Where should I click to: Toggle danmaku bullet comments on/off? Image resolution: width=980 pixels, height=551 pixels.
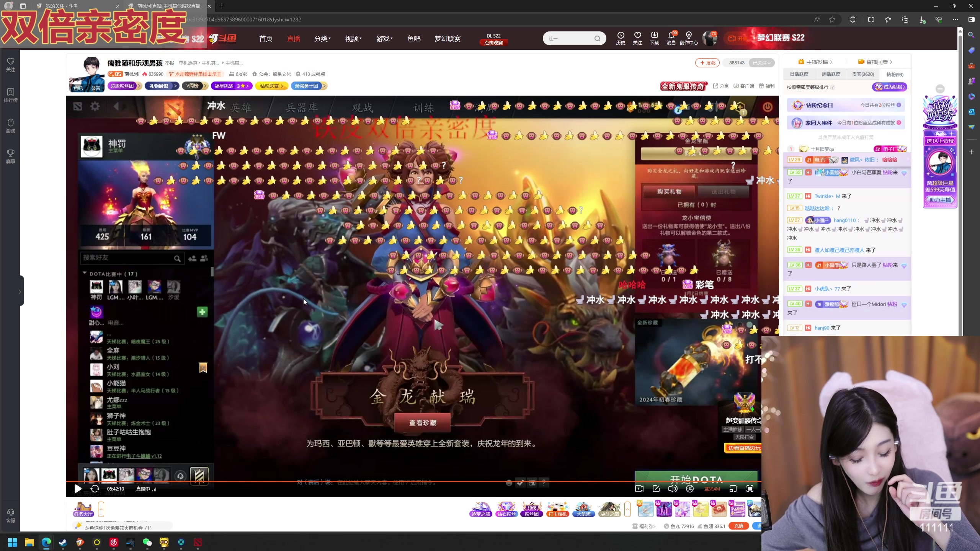click(x=690, y=489)
